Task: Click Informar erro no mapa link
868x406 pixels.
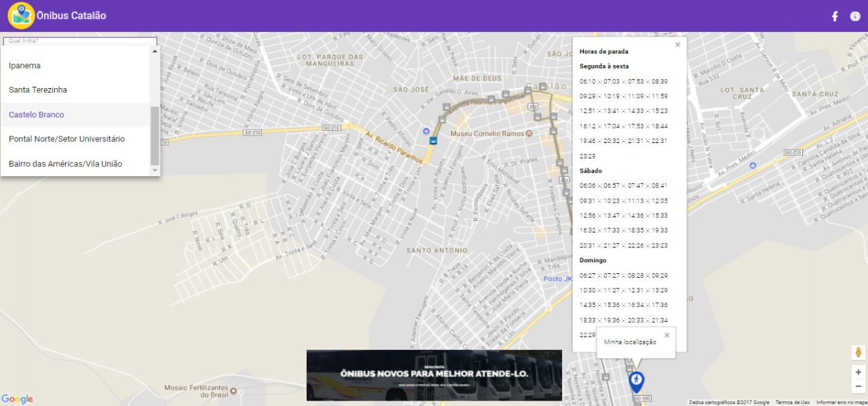Action: point(841,402)
